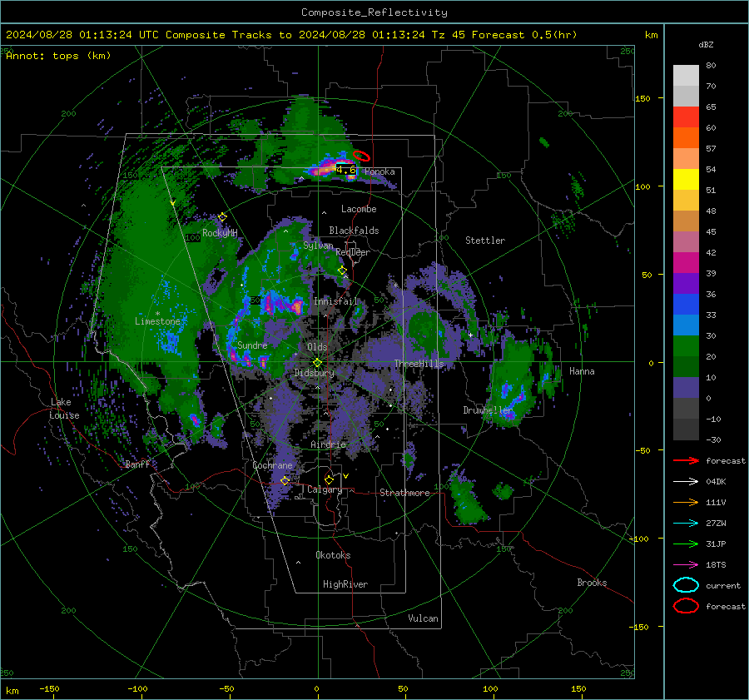Click the dBZ legend heading
749x700 pixels.
706,44
